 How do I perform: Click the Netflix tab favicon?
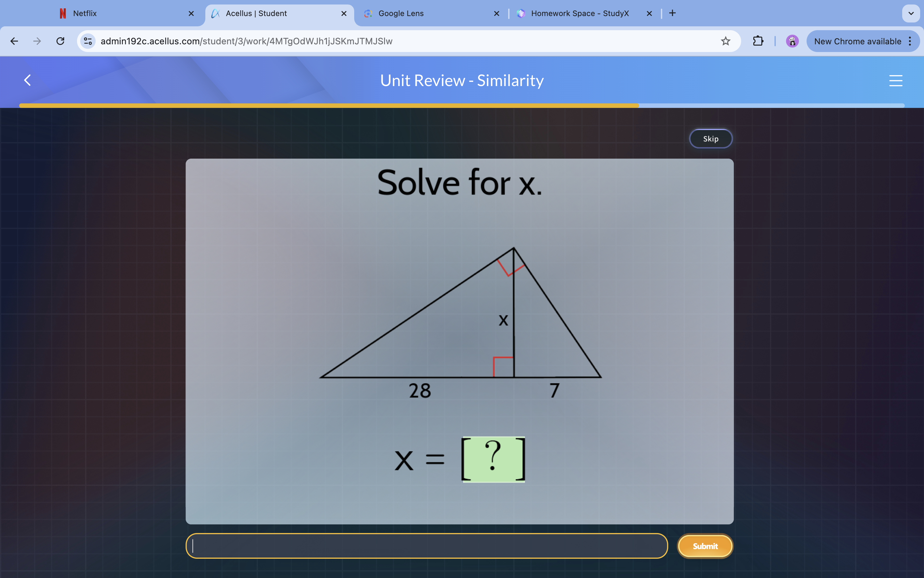coord(63,13)
